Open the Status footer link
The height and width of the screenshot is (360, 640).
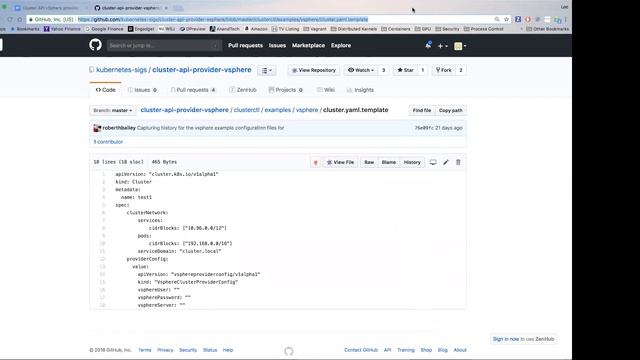[x=210, y=350]
